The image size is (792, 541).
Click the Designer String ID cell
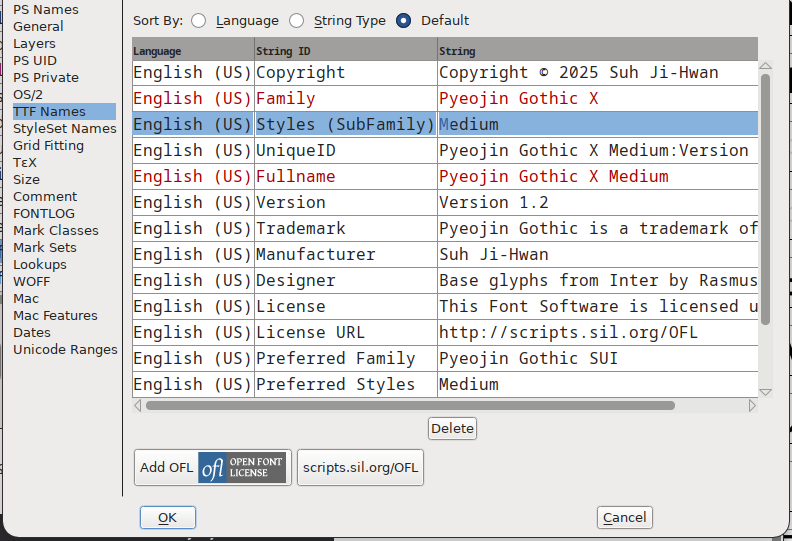(x=346, y=280)
